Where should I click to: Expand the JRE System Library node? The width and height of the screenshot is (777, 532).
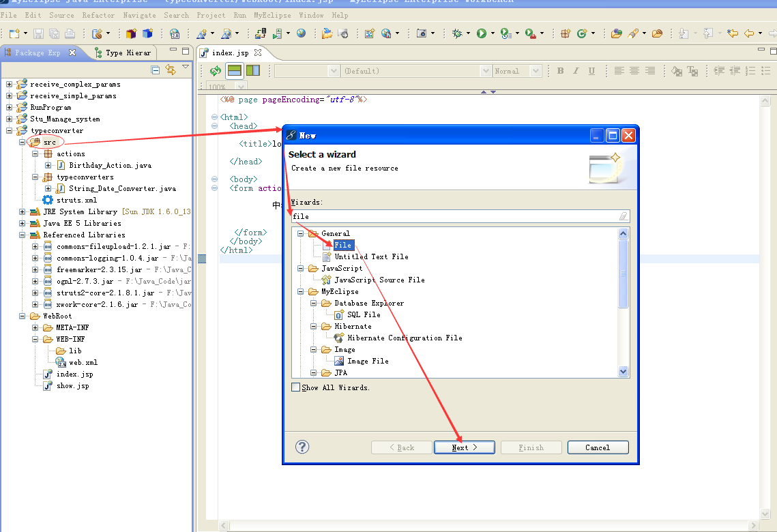23,211
